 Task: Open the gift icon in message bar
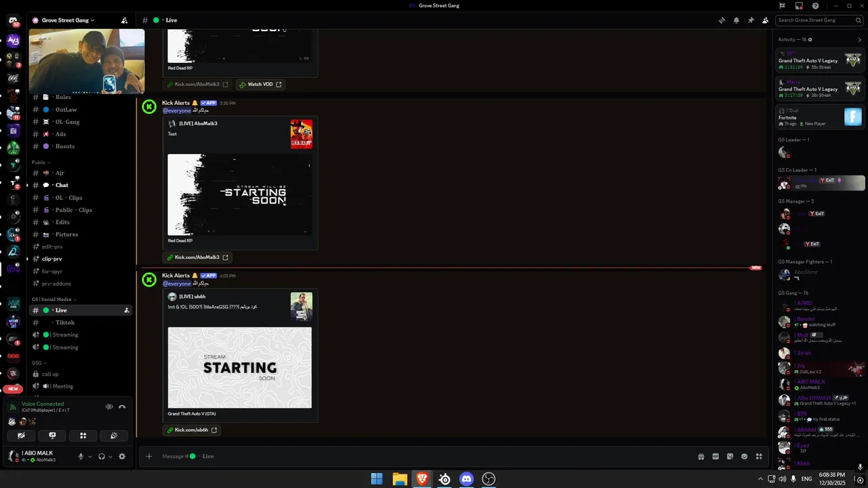tap(701, 456)
